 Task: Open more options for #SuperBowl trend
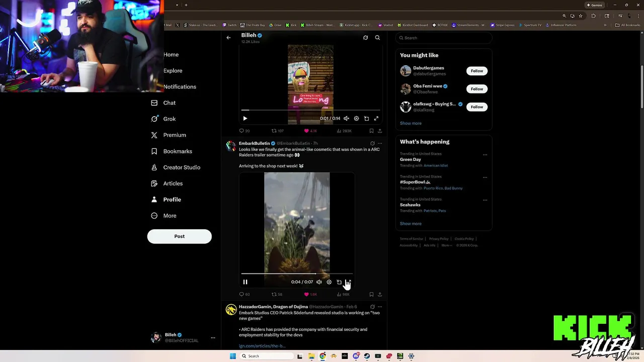click(485, 177)
